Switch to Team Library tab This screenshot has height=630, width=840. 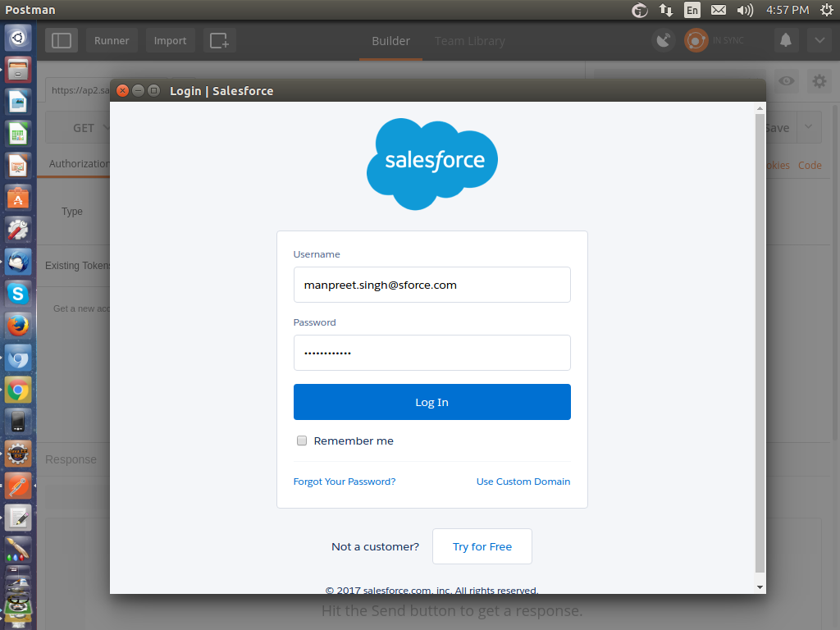click(470, 41)
